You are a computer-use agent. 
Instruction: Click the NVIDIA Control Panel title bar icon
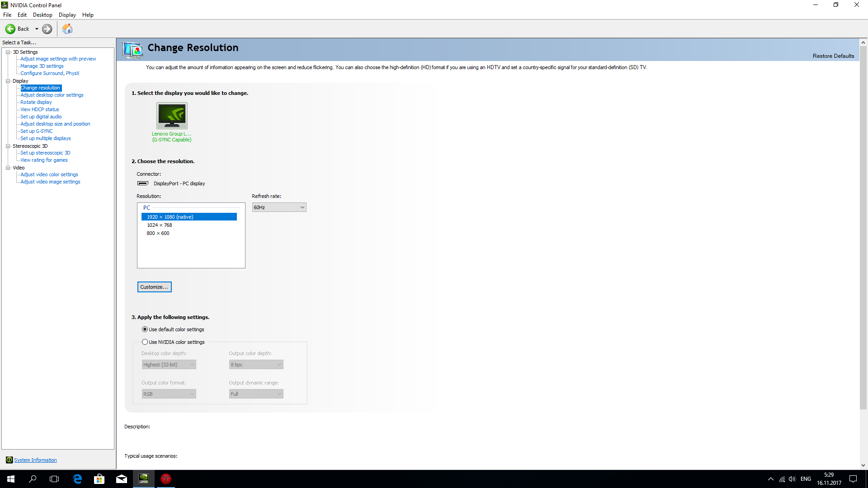coord(5,5)
